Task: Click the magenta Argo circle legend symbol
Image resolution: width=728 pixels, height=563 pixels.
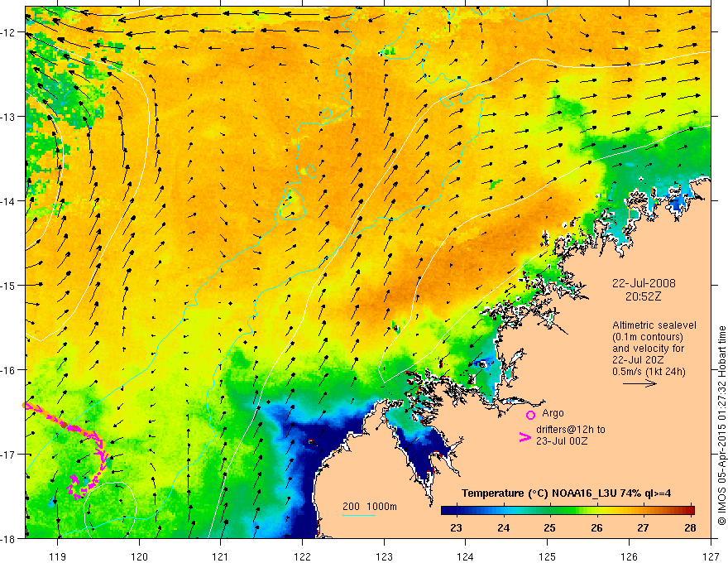Action: (530, 415)
